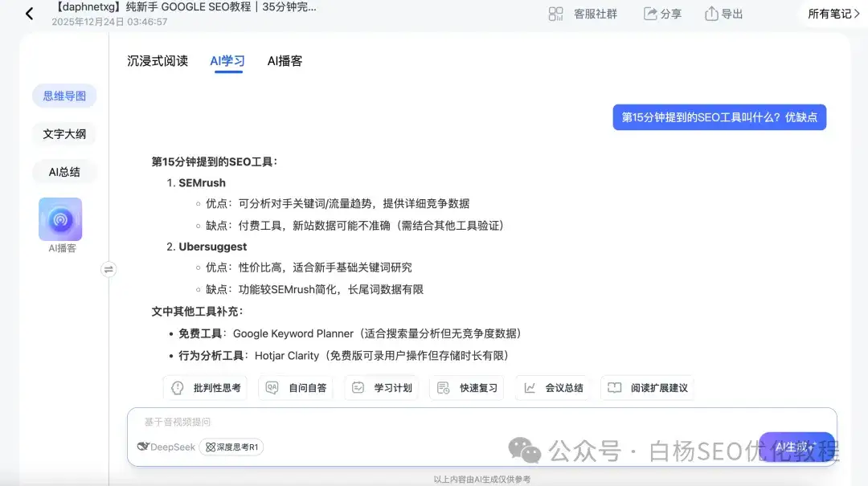The image size is (868, 486).
Task: Switch to the AI播客 tab
Action: pos(285,61)
